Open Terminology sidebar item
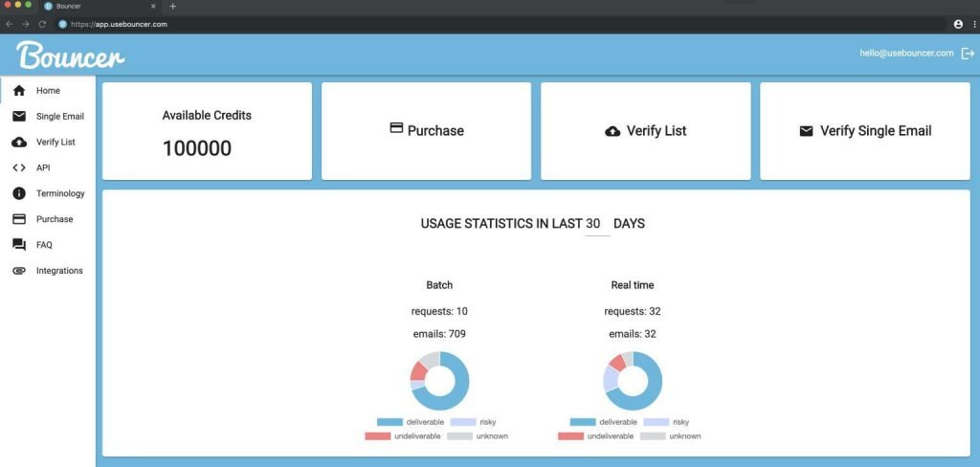Viewport: 980px width, 467px height. point(48,193)
